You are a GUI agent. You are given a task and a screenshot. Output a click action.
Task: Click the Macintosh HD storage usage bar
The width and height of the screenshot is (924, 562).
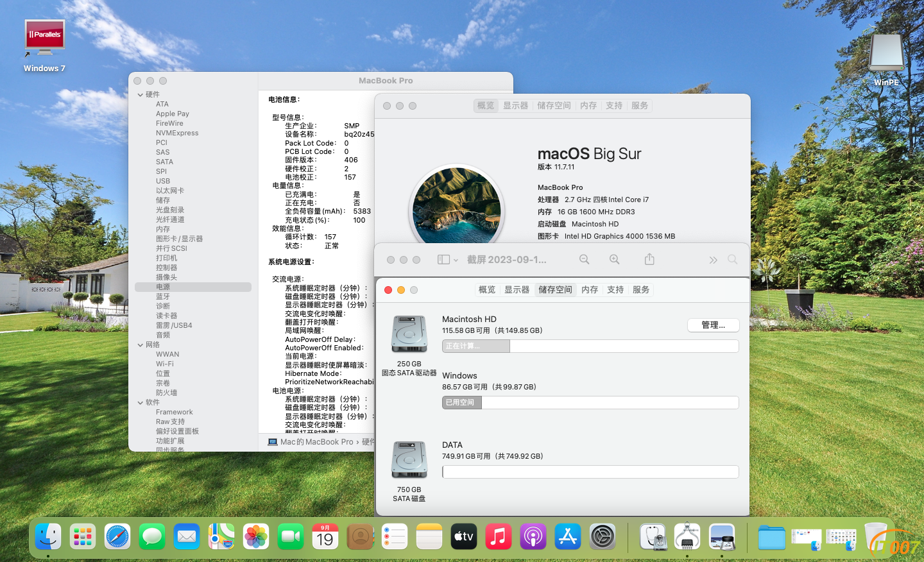[x=590, y=346]
